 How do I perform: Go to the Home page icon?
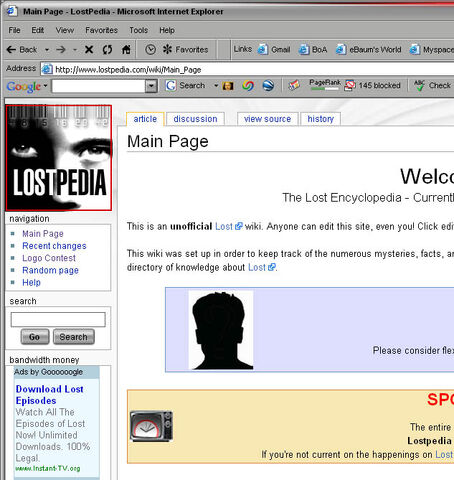coord(126,50)
